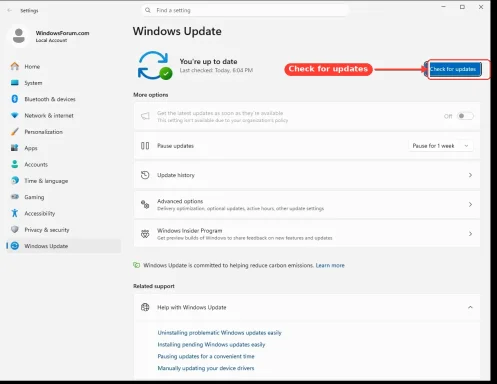Click the Accounts person icon

tap(15, 164)
